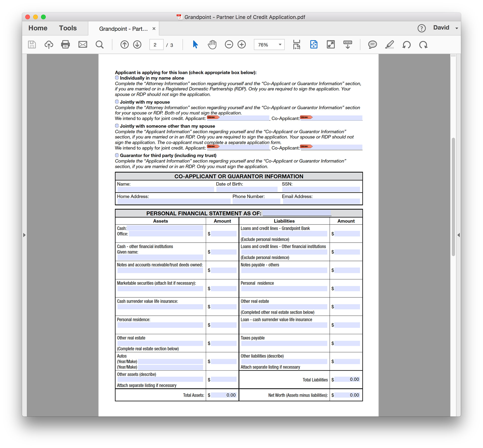Select the Grandpoint - Part... document tab
This screenshot has width=483, height=448.
coord(123,29)
